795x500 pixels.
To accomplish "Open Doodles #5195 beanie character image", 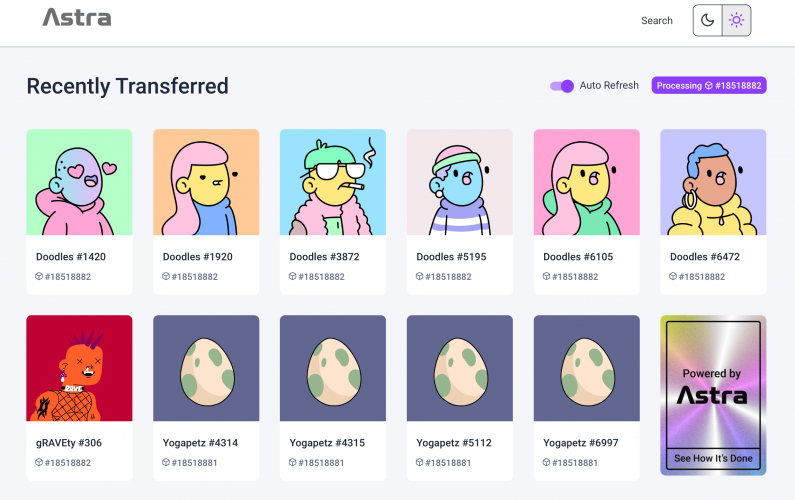I will click(459, 182).
